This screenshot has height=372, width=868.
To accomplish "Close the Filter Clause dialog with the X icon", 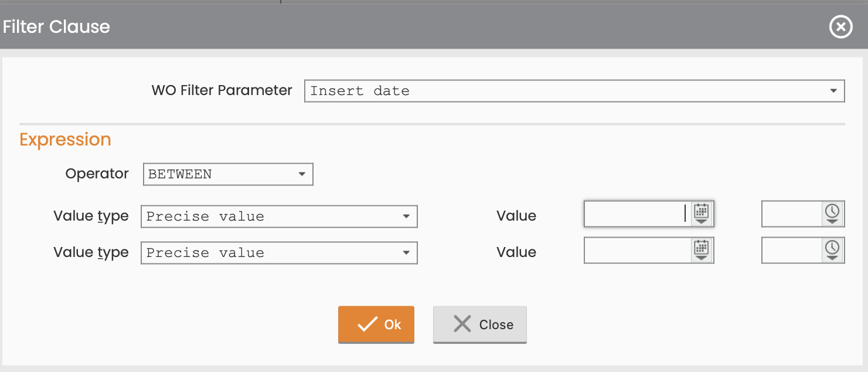I will point(840,27).
